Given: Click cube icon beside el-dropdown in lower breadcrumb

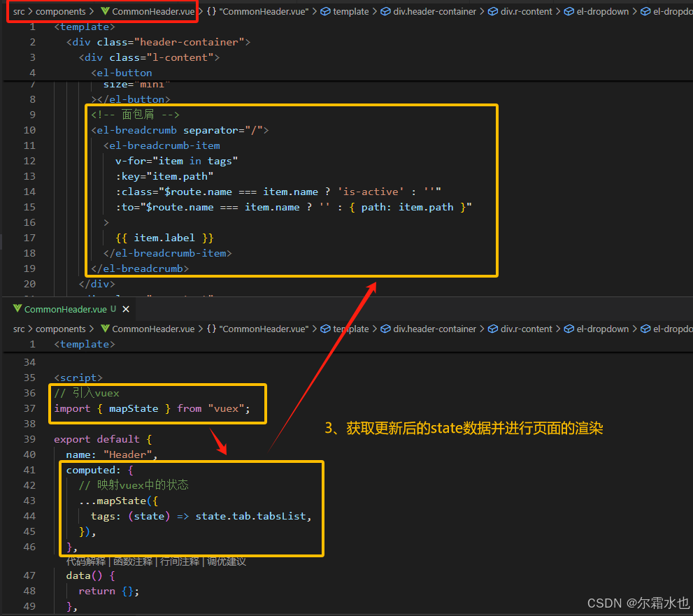Looking at the screenshot, I should click(569, 329).
